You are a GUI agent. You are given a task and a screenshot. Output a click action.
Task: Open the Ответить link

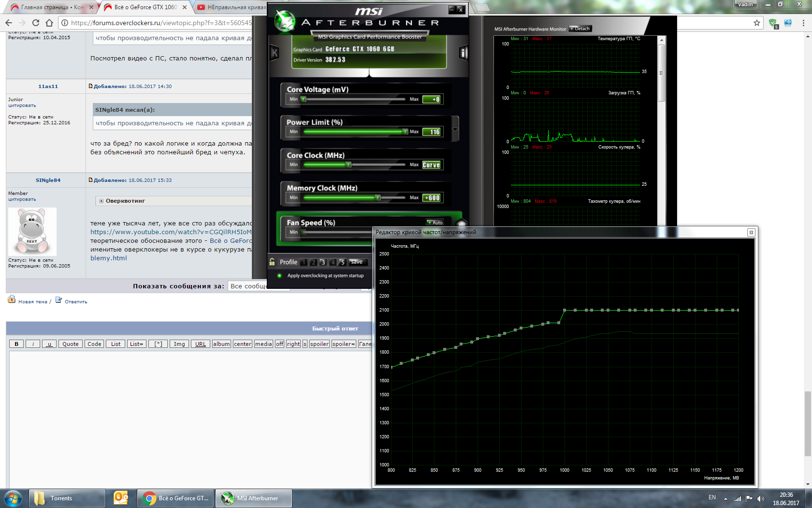click(76, 302)
